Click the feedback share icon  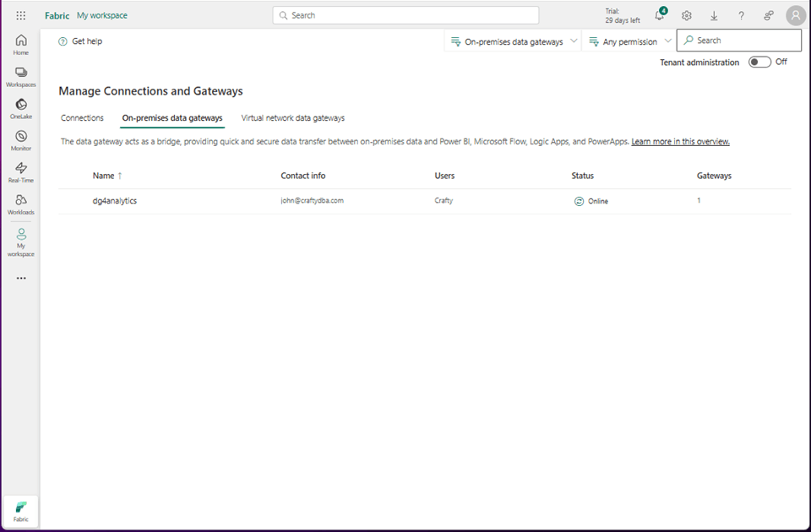769,15
